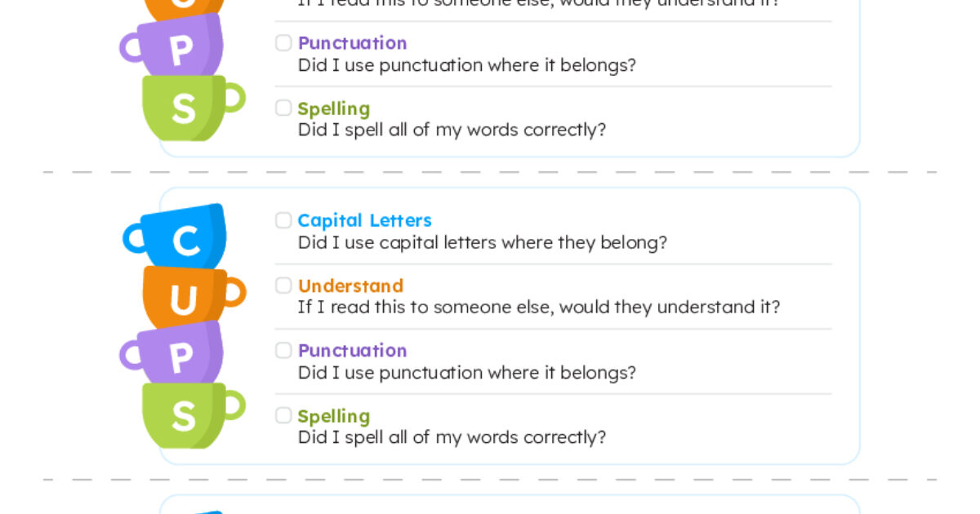The width and height of the screenshot is (980, 514).
Task: Click the purple Punctuation heading in the middle card
Action: (x=352, y=350)
